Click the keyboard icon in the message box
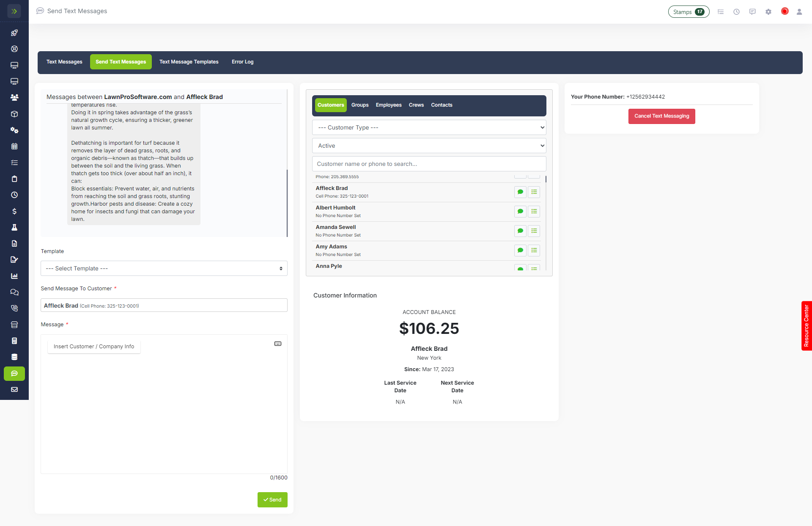The image size is (812, 526). (278, 344)
